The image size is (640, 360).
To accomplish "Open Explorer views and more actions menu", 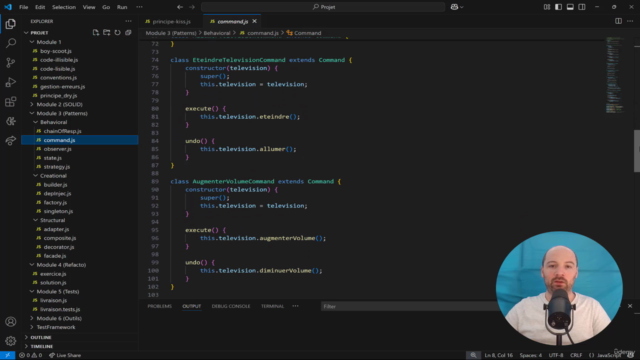I will (x=129, y=21).
